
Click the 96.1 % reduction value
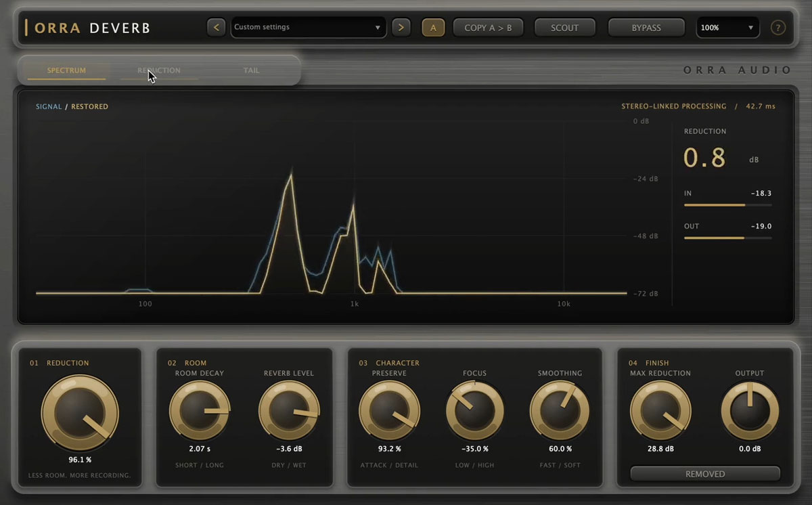point(80,460)
